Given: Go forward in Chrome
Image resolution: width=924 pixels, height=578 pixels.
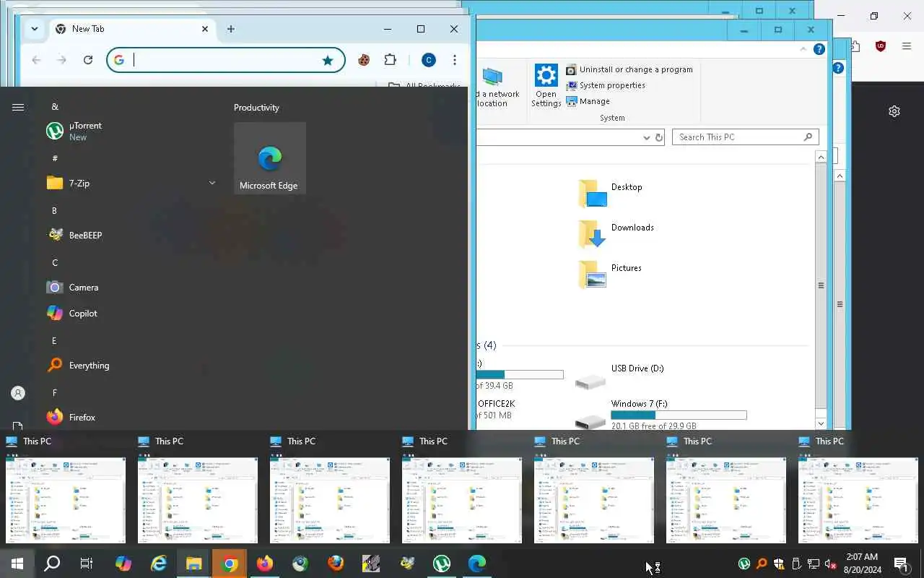Looking at the screenshot, I should 62,60.
